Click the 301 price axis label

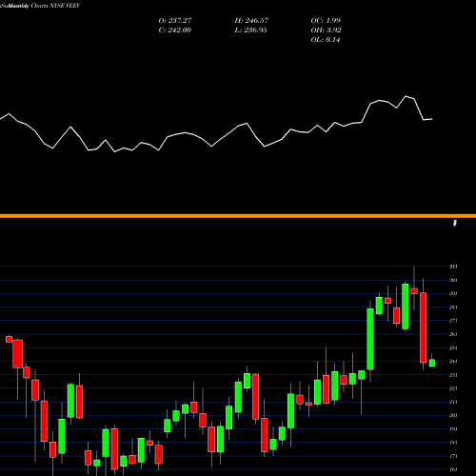[453, 280]
